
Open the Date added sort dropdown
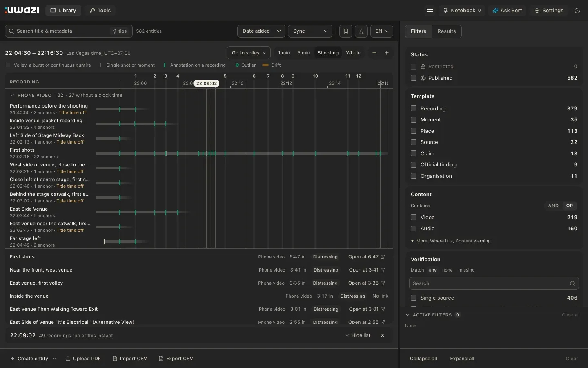click(261, 31)
